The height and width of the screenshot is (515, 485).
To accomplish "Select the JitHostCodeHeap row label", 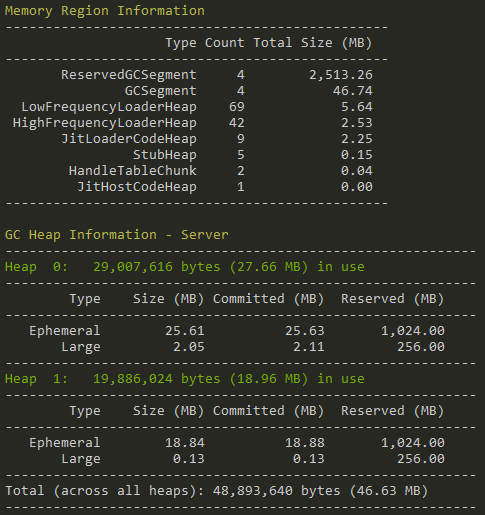I will click(137, 187).
